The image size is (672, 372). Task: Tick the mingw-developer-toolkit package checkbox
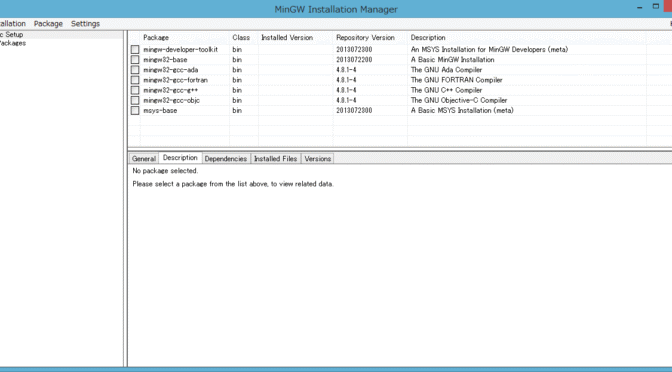135,50
